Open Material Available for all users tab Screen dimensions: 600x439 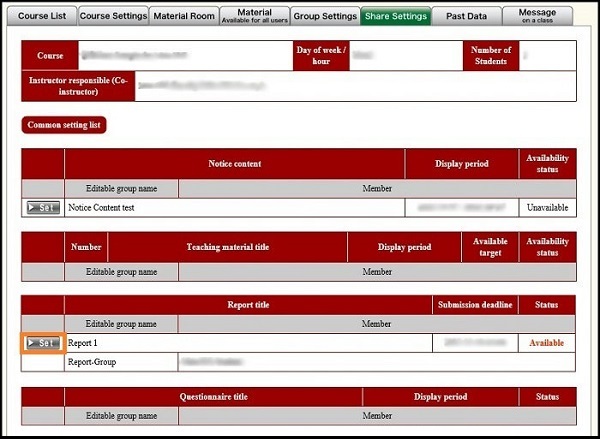click(x=255, y=16)
